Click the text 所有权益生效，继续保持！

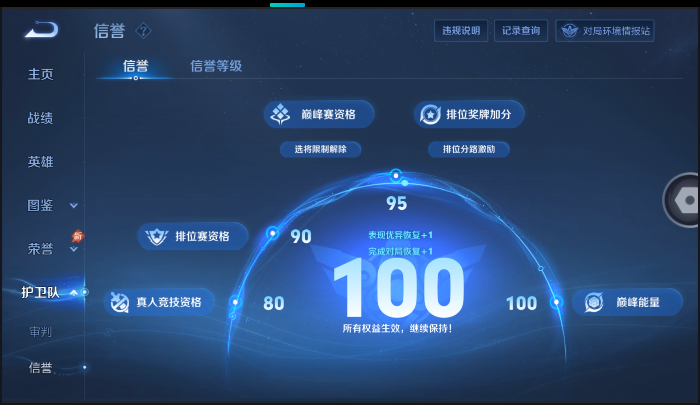(397, 329)
